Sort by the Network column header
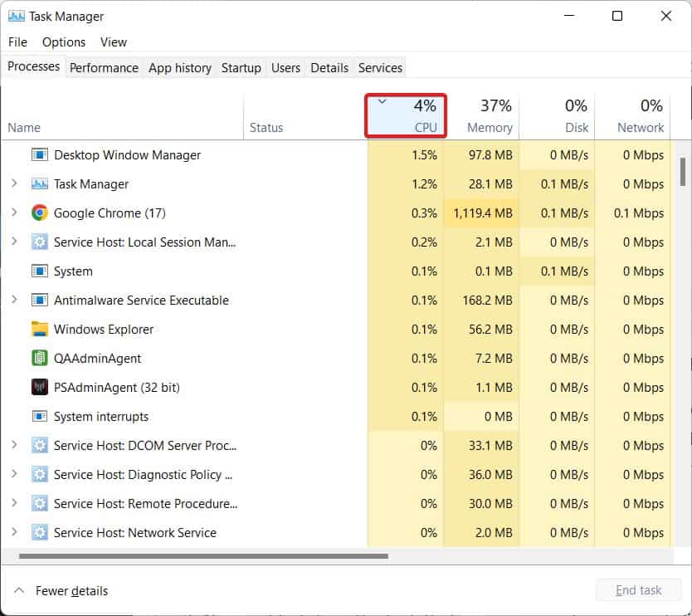The image size is (692, 616). 633,115
